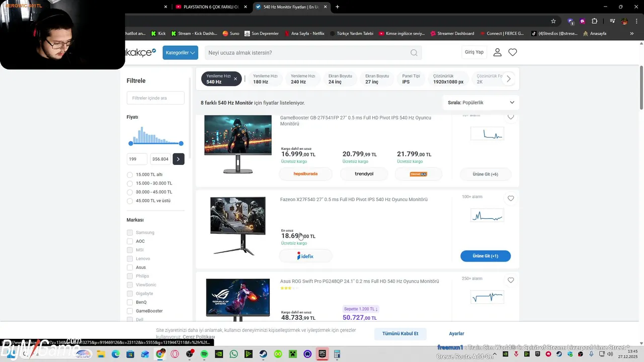Open Epic Games Launcher from the taskbar

322,354
